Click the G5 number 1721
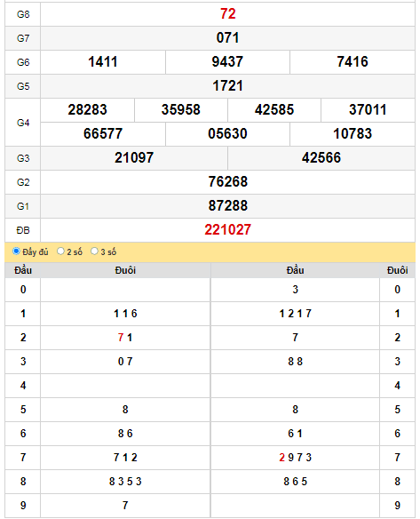The width and height of the screenshot is (420, 519). 227,86
